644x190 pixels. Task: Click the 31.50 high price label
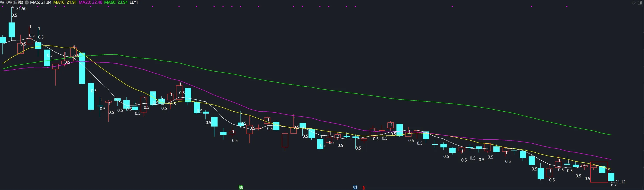[21, 9]
